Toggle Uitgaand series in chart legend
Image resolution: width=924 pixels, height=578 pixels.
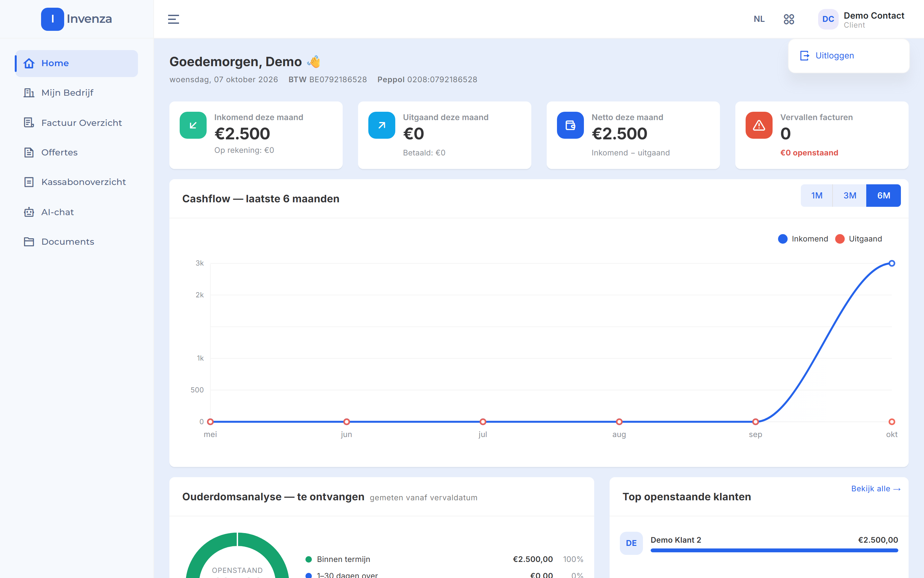pyautogui.click(x=858, y=239)
